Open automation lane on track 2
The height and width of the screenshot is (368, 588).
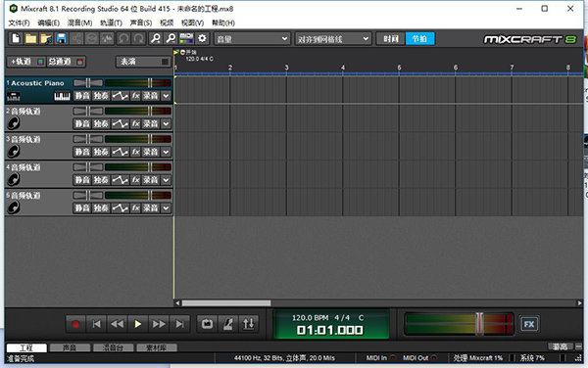point(120,124)
